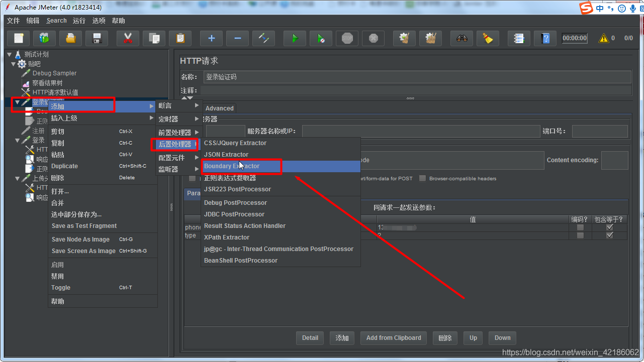Click the Toggle enable/disable toolbar icon
This screenshot has height=362, width=644.
click(264, 38)
